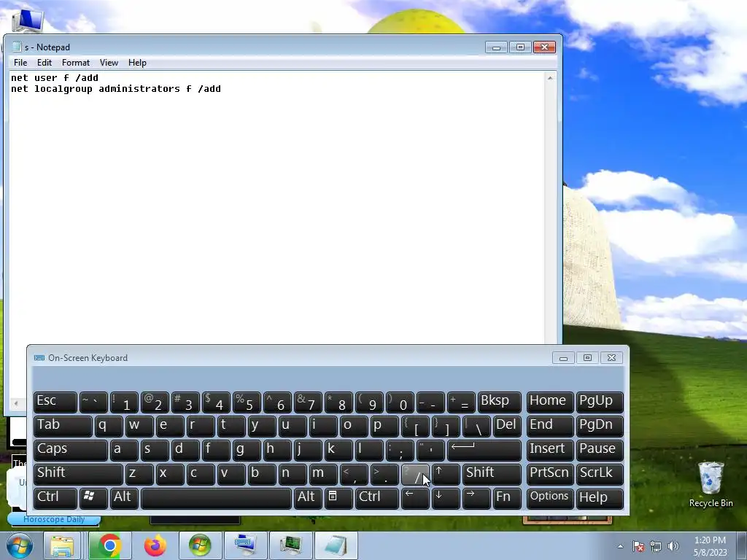Select On-Screen Keyboard taskbar button

(245, 545)
